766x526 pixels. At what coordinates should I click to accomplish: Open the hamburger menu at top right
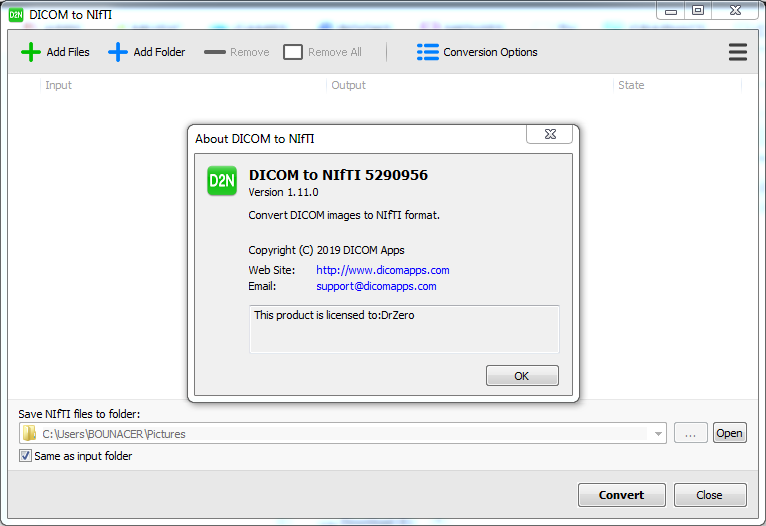click(738, 52)
